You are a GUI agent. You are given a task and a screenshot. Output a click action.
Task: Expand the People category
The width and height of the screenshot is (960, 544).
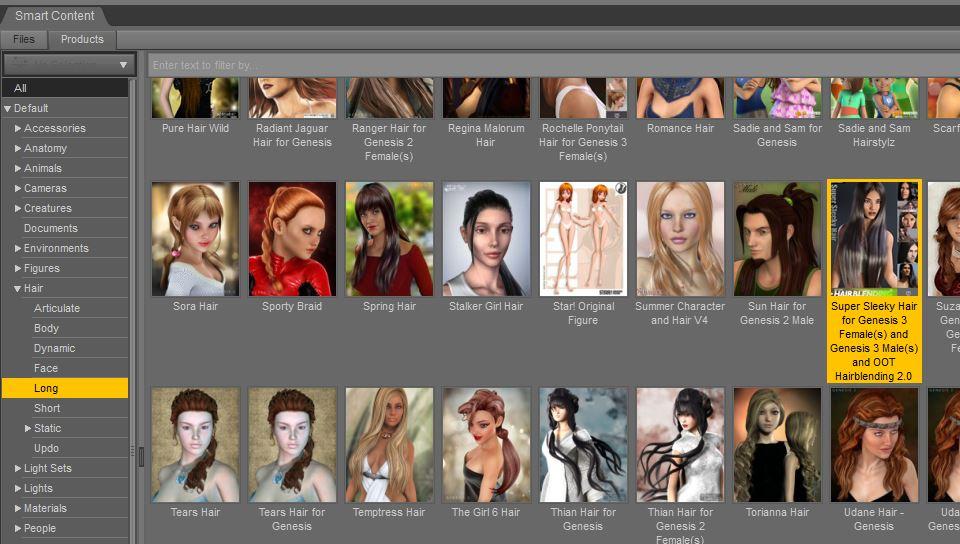point(18,528)
